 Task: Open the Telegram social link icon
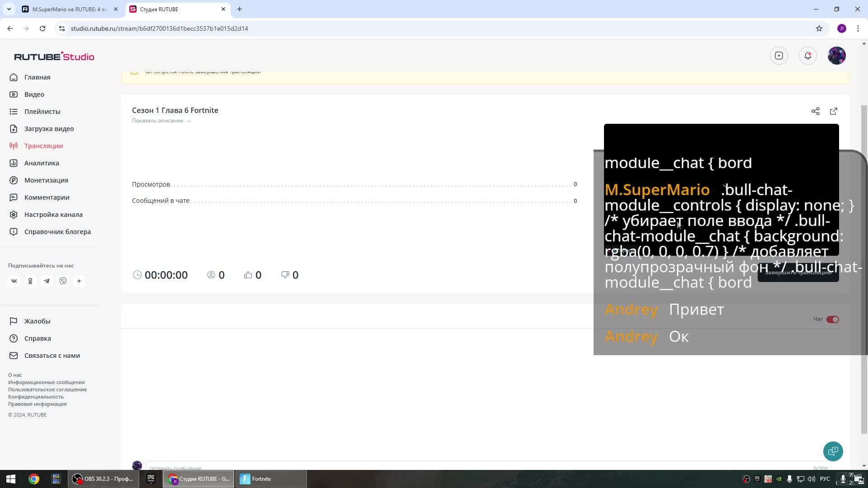pos(47,281)
